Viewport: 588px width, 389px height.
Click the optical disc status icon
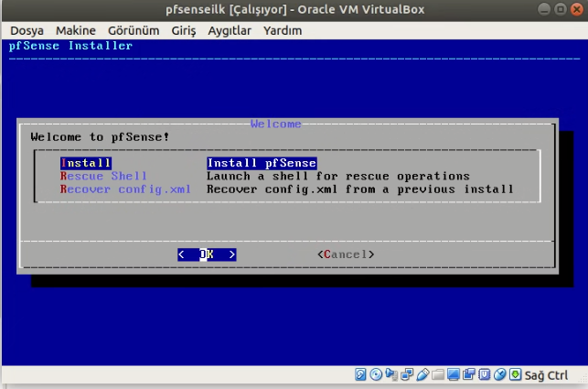click(376, 374)
